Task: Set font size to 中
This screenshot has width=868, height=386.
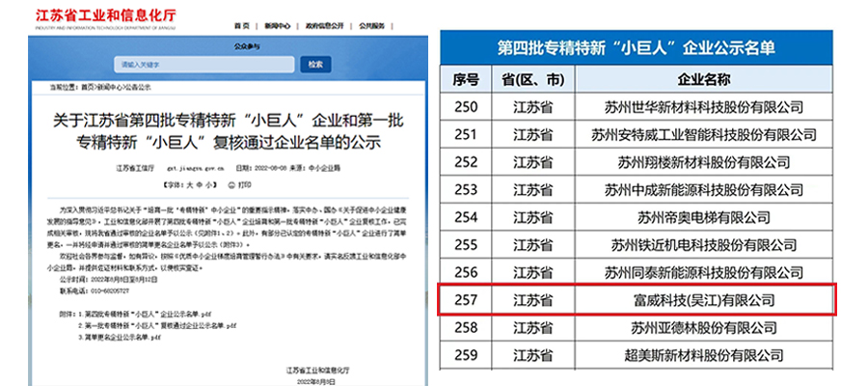Action: [198, 184]
